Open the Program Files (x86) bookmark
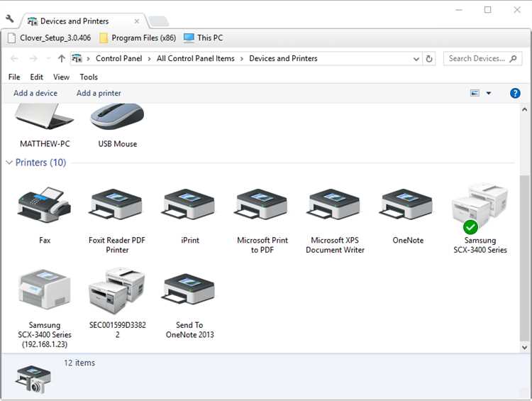Screen dimensions: 532x401 pos(138,38)
